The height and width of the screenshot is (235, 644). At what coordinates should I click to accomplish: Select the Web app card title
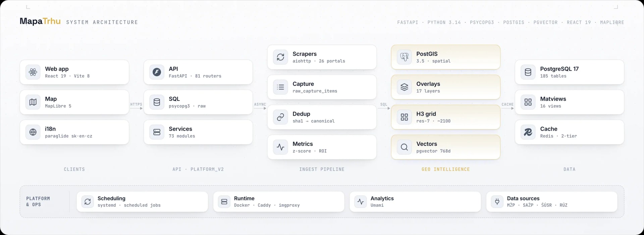57,69
